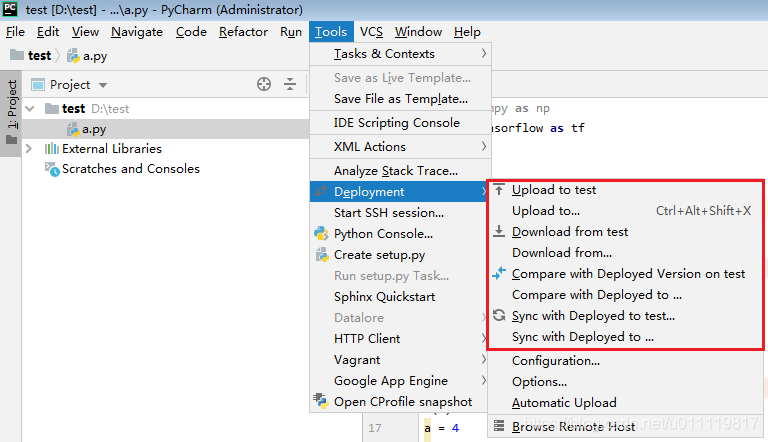
Task: Click the Download from test arrow icon
Action: [x=499, y=231]
